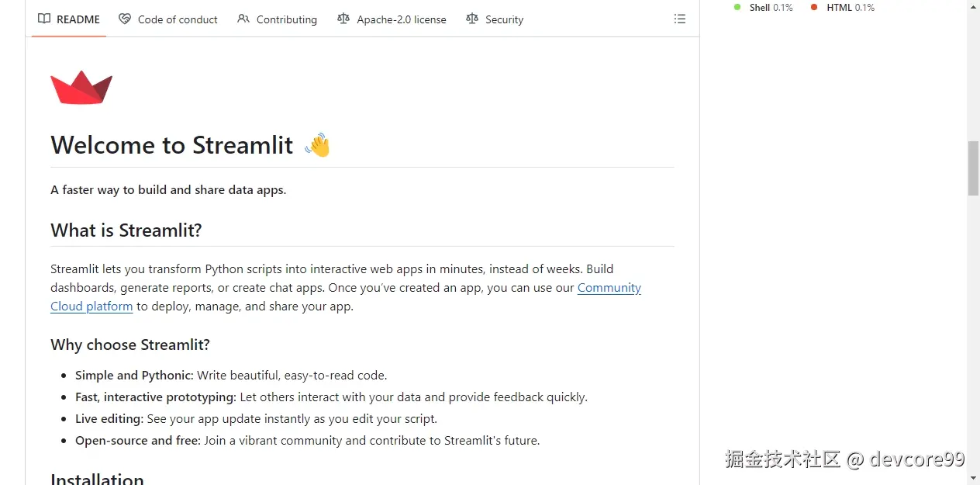
Task: Click the Open-source and free bullet
Action: (x=307, y=441)
